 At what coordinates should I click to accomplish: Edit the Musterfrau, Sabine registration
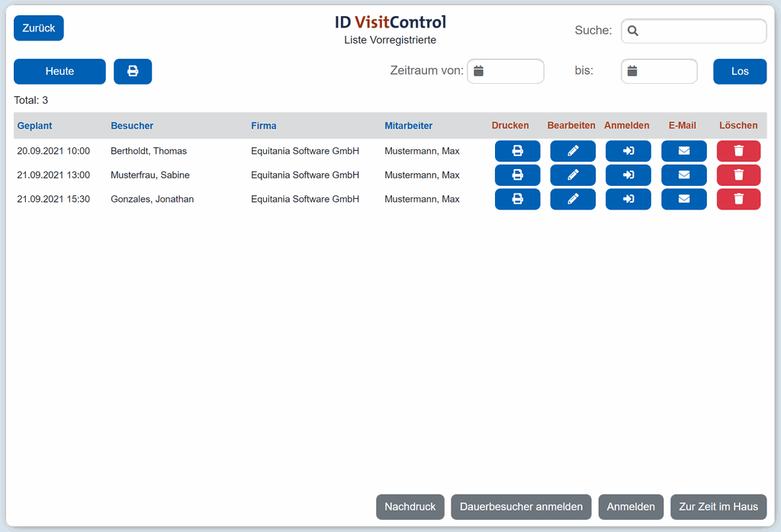click(573, 175)
